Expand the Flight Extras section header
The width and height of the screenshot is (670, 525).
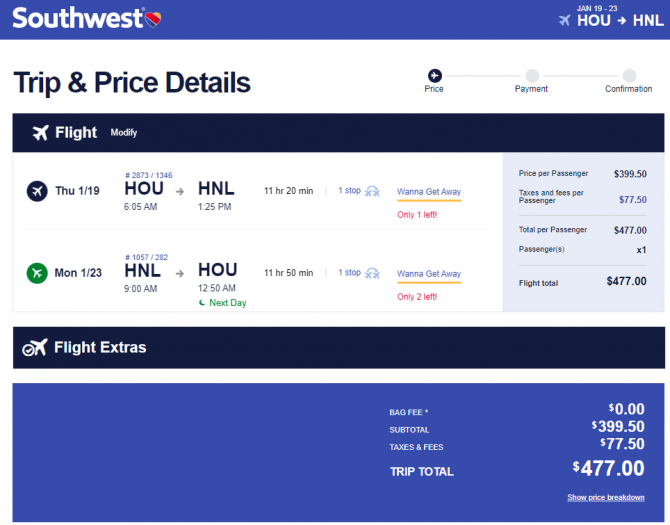tap(339, 348)
